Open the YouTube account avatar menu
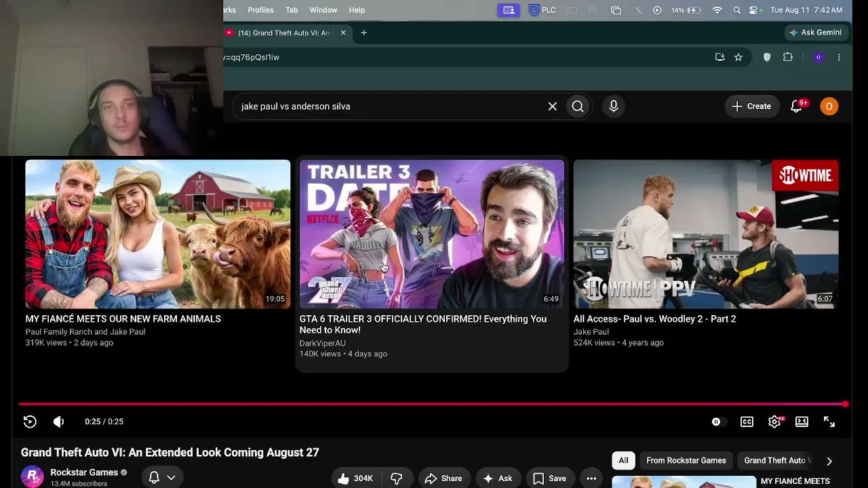 (829, 106)
